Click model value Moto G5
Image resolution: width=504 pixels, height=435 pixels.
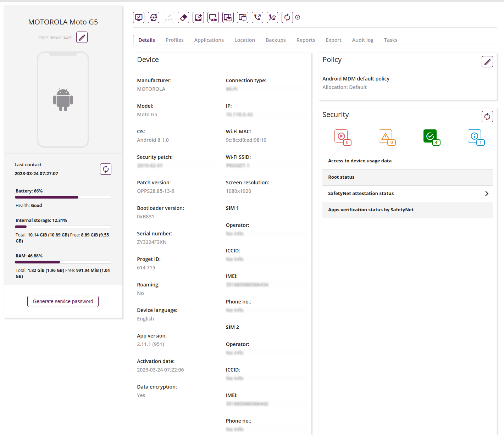[x=147, y=115]
